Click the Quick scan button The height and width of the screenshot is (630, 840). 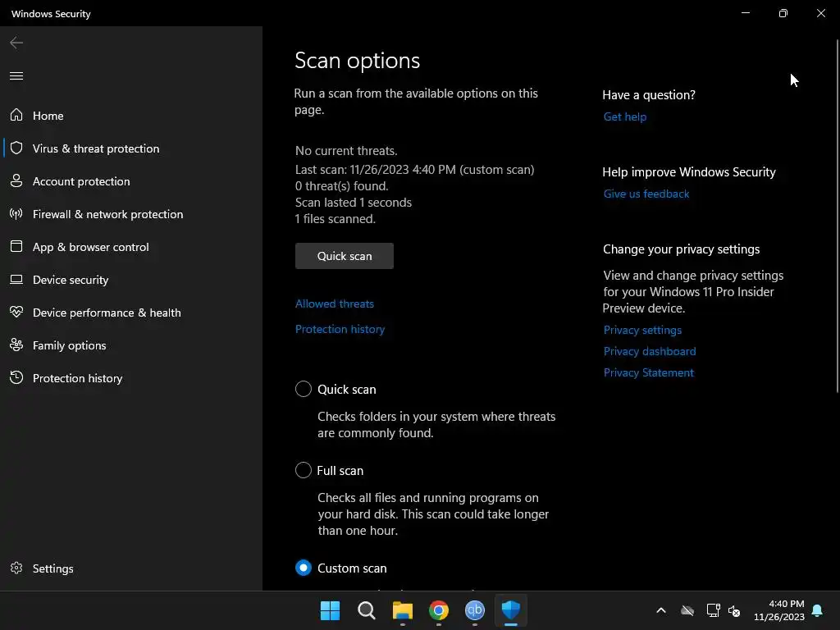pyautogui.click(x=345, y=256)
